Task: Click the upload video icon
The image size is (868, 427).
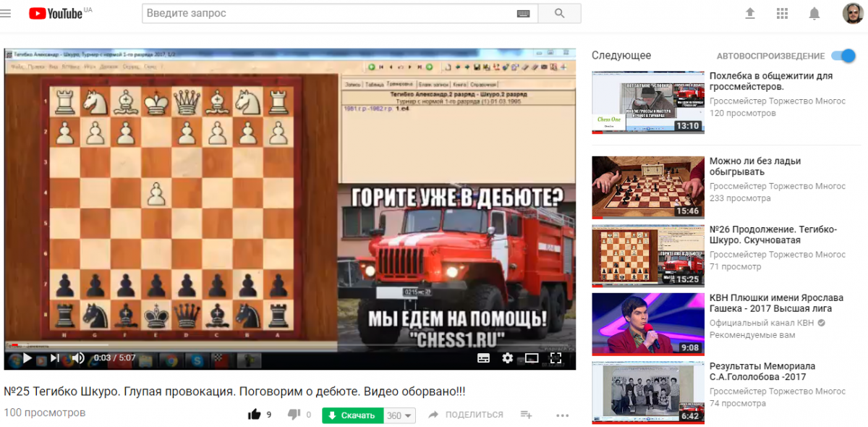Action: 749,14
